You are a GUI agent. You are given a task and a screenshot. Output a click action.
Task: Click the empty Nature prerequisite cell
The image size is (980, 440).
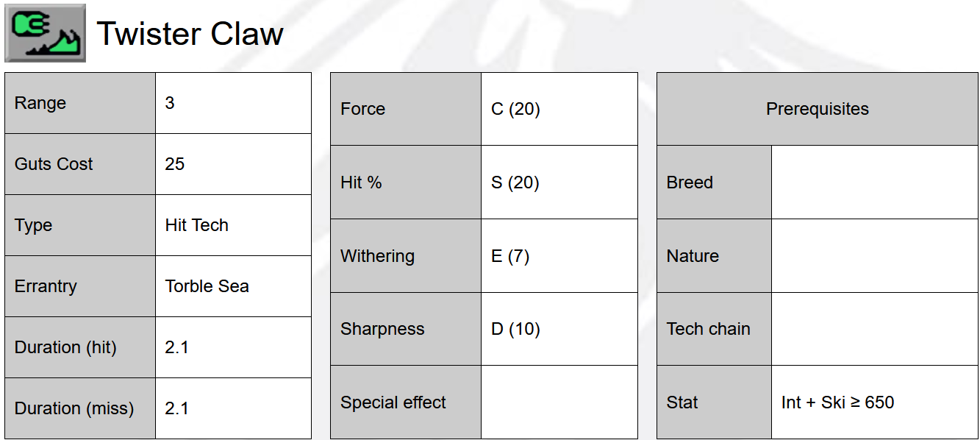[x=874, y=256]
